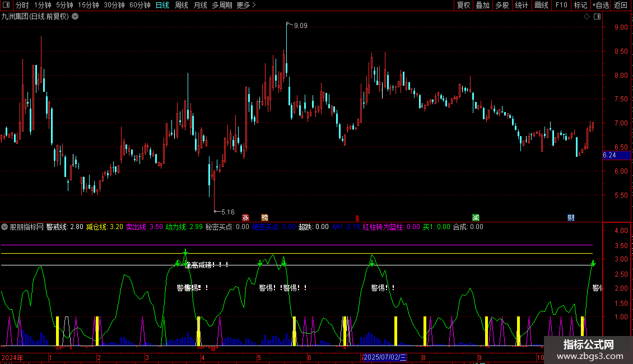Add stock with +自选 button
Screen dimensions: 633x364
(599, 6)
